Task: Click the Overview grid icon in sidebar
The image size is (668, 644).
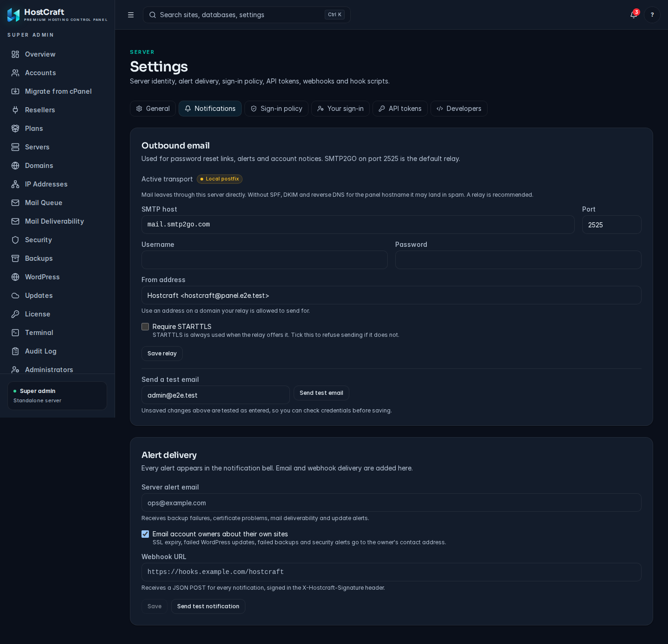Action: point(15,54)
